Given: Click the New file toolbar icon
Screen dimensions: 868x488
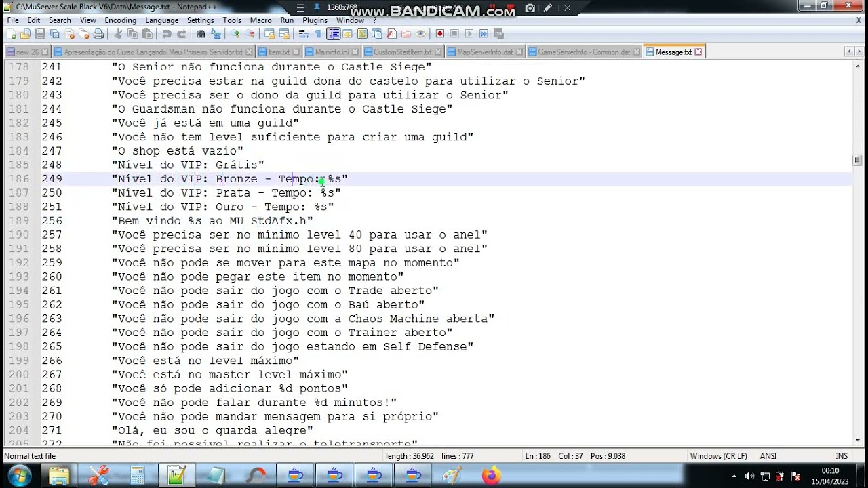Looking at the screenshot, I should pos(11,34).
